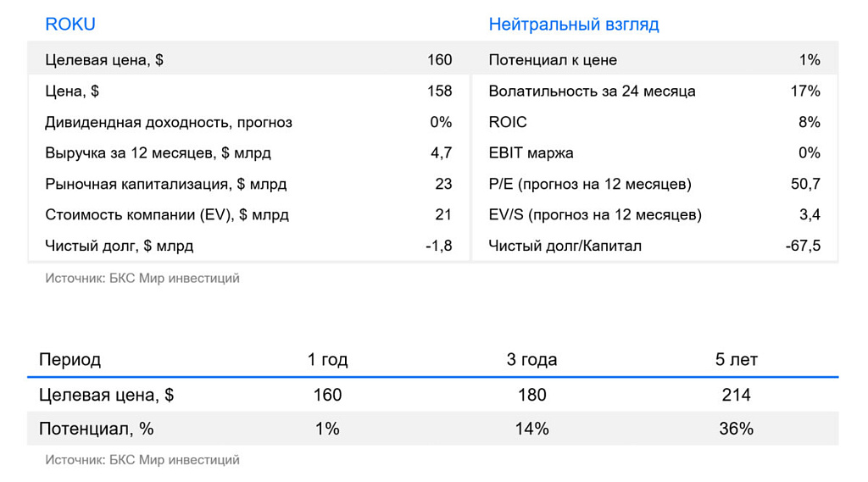Click the EBIT маржа label
The height and width of the screenshot is (482, 868).
531,153
